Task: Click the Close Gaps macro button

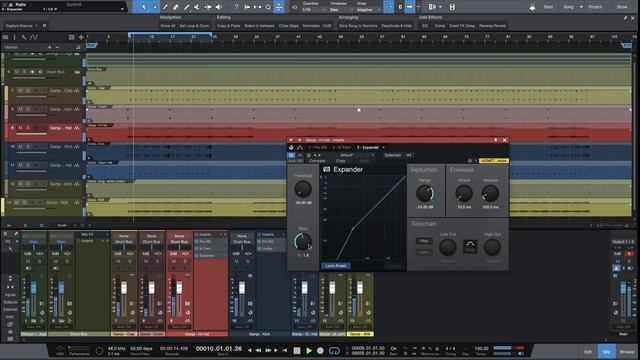Action: coord(289,26)
